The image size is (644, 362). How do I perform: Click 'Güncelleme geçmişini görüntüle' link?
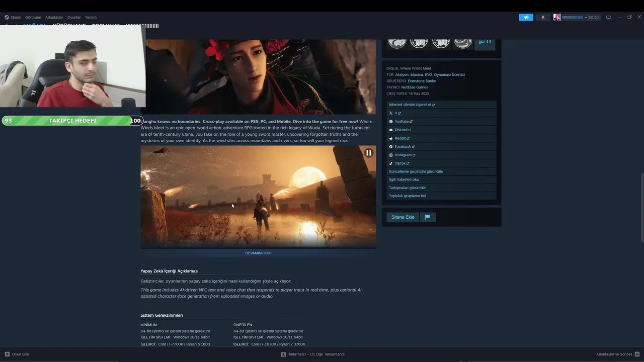416,171
